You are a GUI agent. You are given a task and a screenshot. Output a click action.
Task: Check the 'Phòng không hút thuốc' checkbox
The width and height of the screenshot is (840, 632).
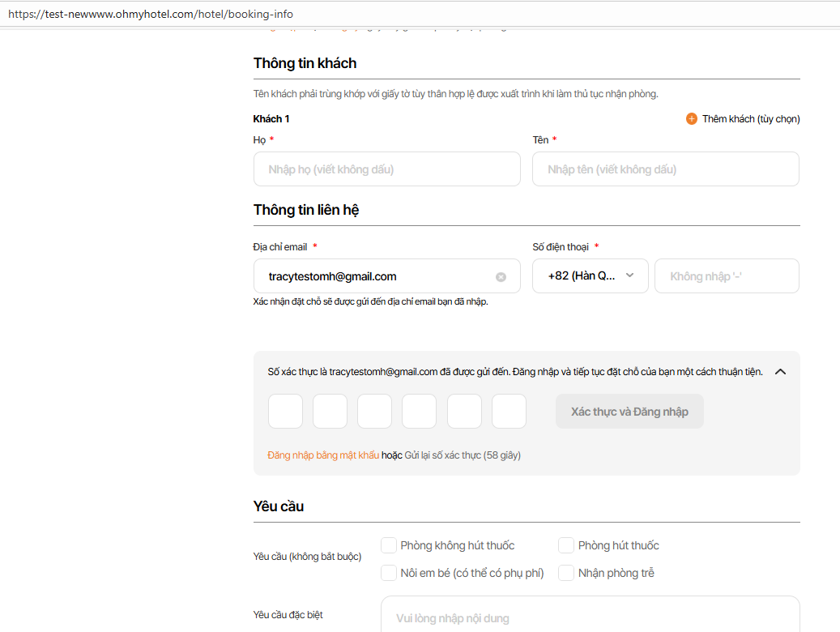coord(389,545)
